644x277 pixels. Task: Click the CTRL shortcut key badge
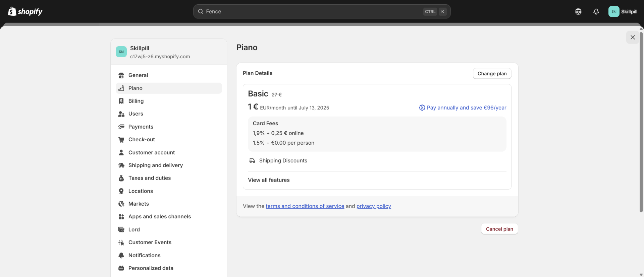click(430, 11)
